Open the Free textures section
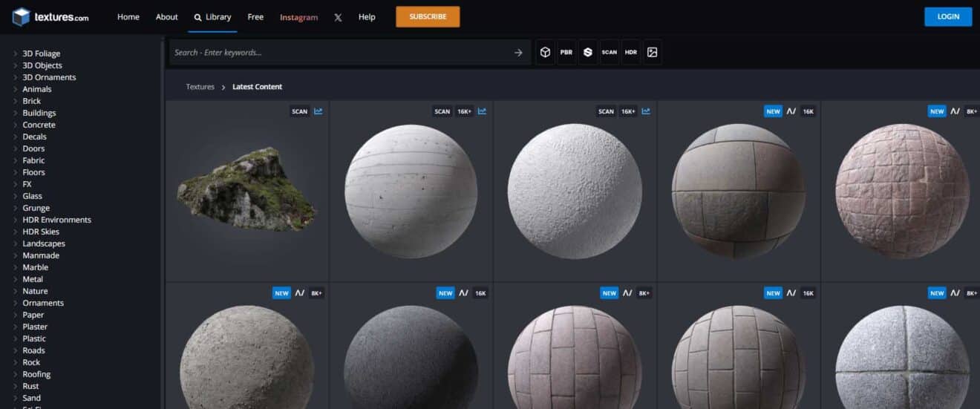980x409 pixels. [255, 17]
